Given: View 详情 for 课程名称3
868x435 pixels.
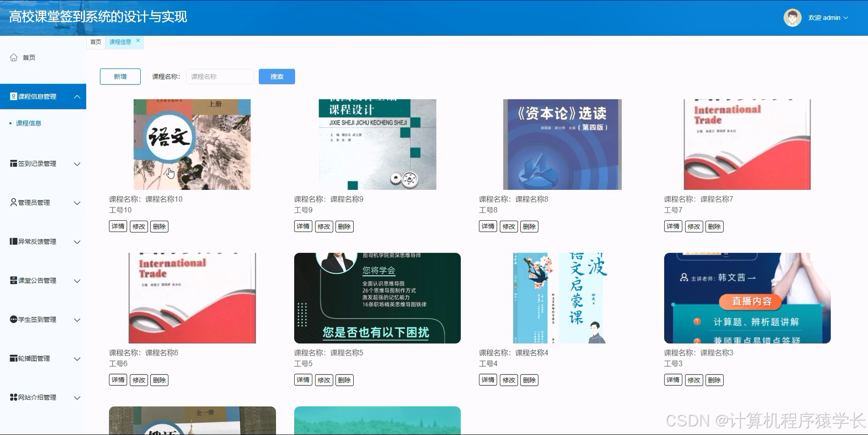Looking at the screenshot, I should click(x=673, y=380).
